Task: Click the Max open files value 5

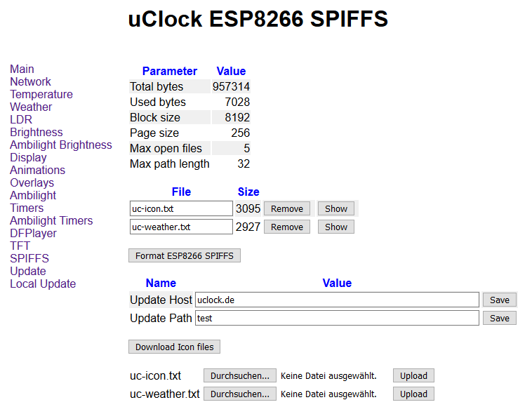Action: coord(246,148)
